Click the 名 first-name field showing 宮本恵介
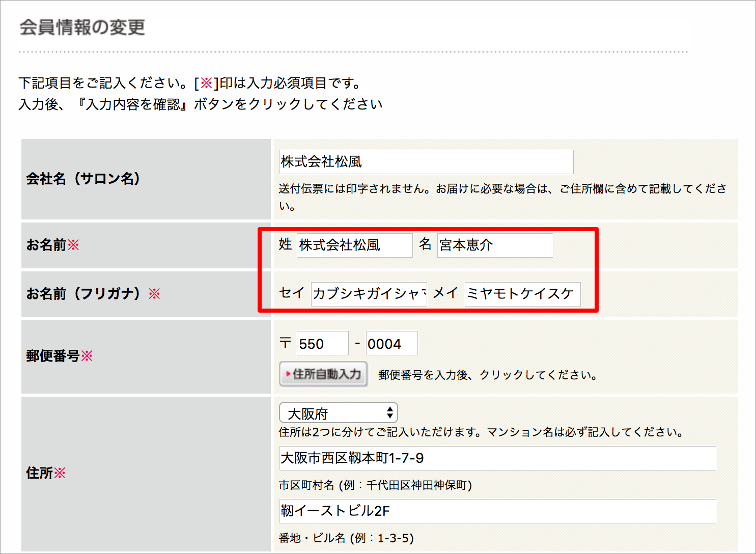The height and width of the screenshot is (554, 756). coord(494,245)
